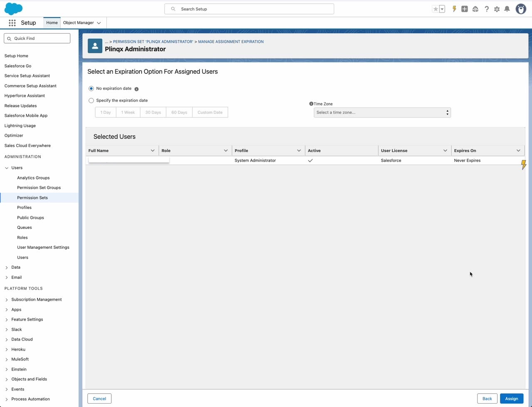This screenshot has height=407, width=532.
Task: Open Optimizer in sidebar
Action: coord(14,135)
